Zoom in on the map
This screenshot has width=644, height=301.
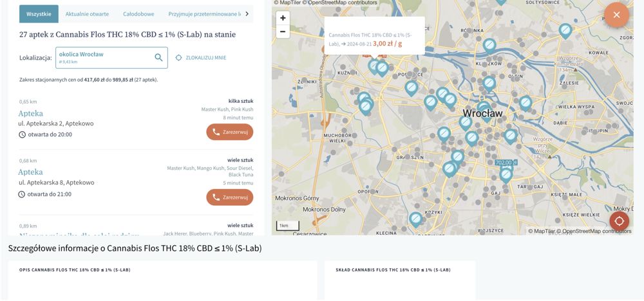283,18
